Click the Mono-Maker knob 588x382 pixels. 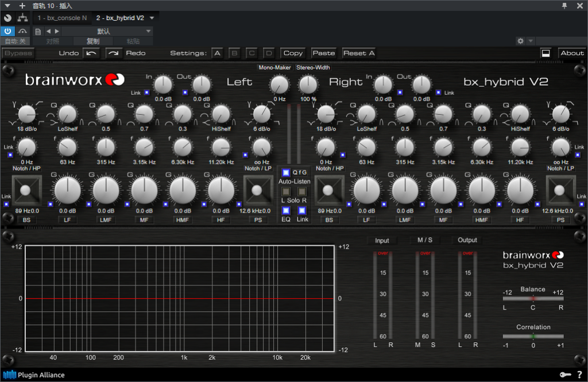point(280,85)
